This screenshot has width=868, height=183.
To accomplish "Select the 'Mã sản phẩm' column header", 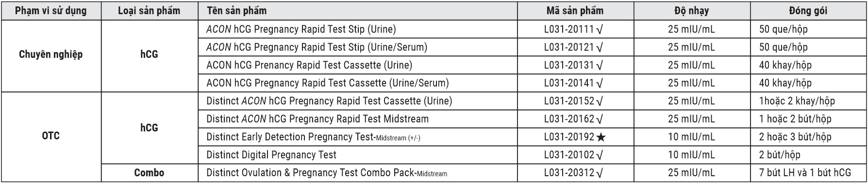I will (575, 11).
